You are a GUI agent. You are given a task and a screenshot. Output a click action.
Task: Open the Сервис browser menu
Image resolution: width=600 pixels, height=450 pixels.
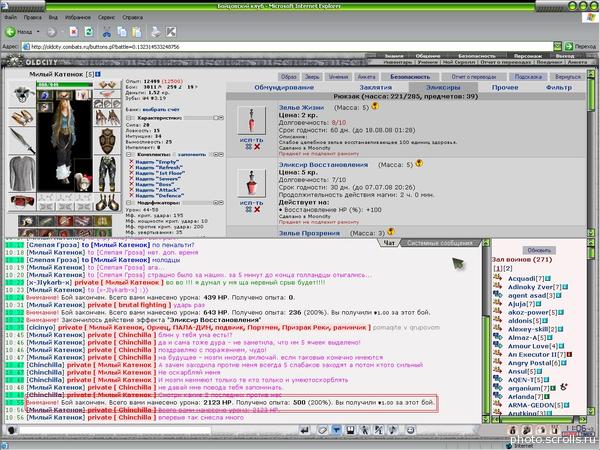106,17
